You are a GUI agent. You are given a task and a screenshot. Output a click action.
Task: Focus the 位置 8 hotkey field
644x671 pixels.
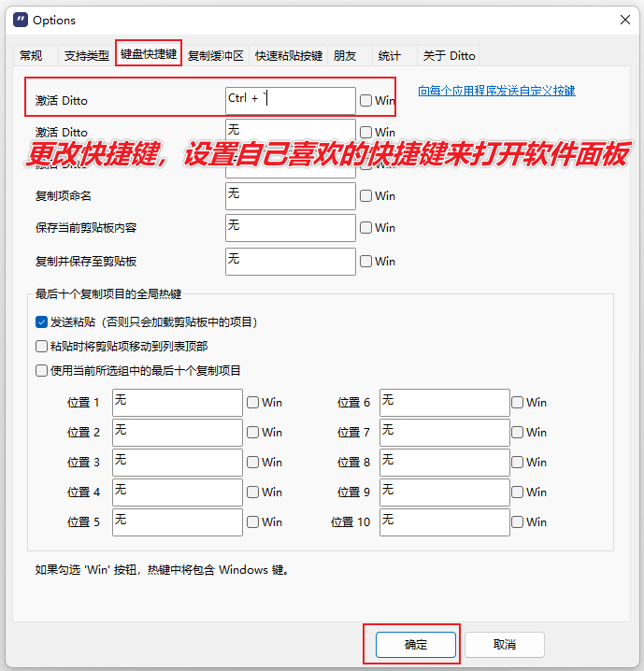pos(445,463)
